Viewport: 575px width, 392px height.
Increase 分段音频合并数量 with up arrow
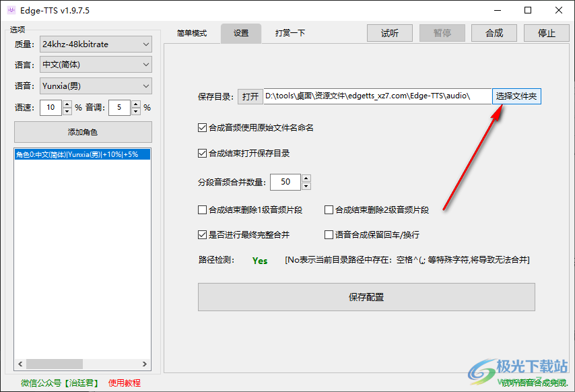click(306, 178)
